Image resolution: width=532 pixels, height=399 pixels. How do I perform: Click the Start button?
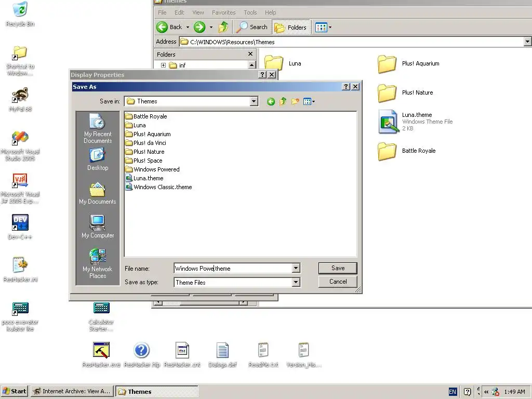(14, 391)
